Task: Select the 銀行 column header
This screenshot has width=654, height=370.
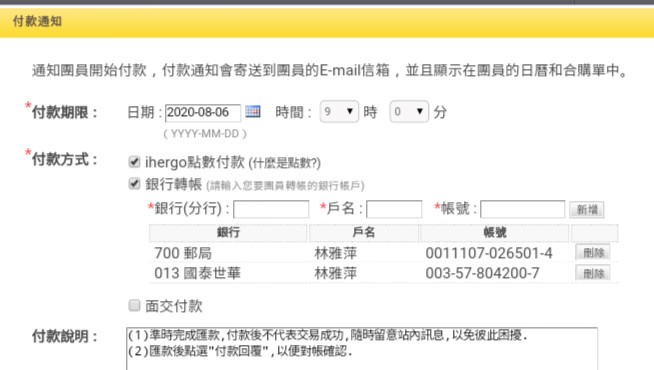Action: [x=228, y=233]
